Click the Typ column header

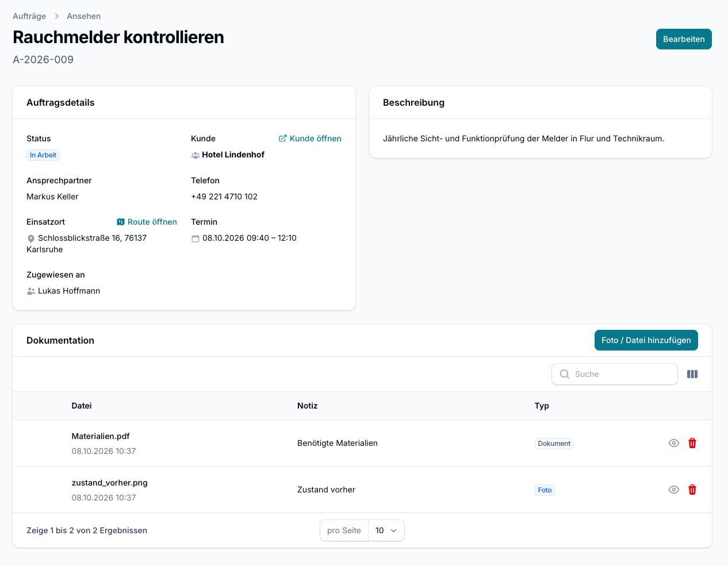[x=542, y=406]
